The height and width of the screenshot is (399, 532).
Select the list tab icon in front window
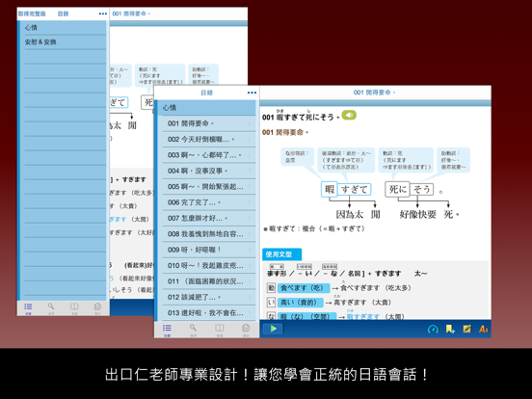coord(167,330)
